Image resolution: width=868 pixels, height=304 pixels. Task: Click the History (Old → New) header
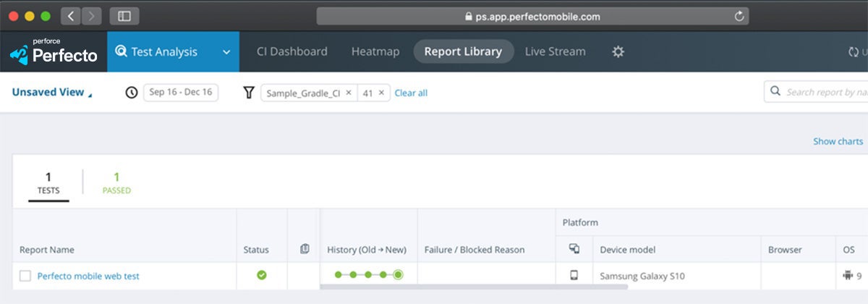pos(367,250)
